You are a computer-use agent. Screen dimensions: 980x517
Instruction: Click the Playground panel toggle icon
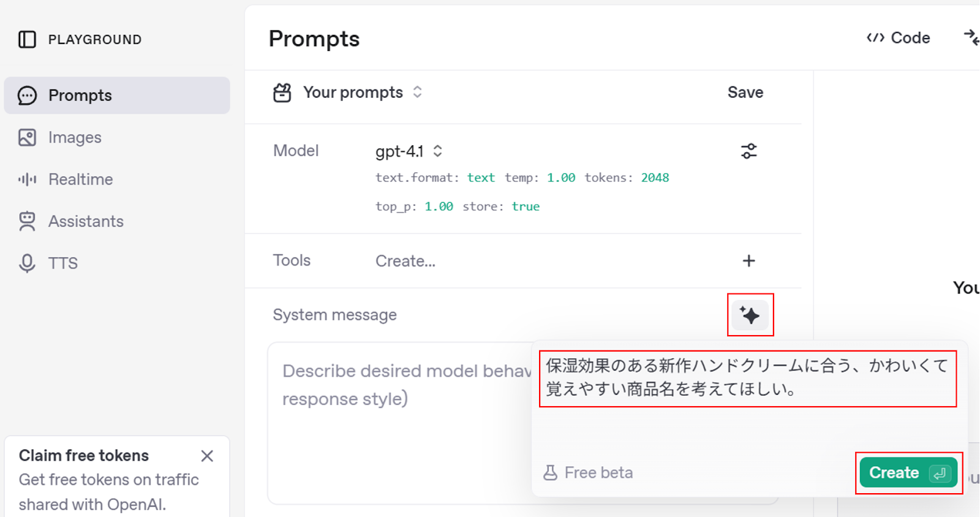tap(26, 39)
